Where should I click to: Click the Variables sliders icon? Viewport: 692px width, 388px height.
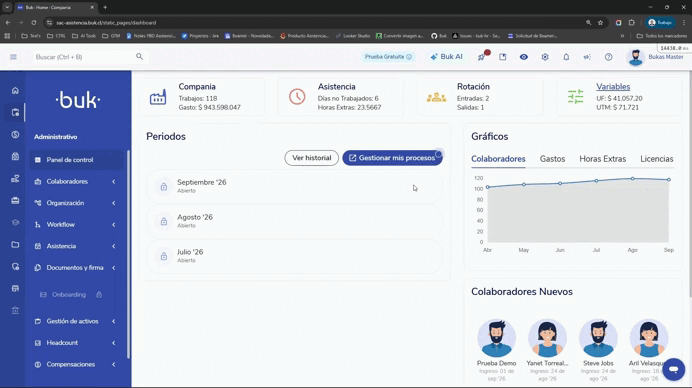[575, 97]
